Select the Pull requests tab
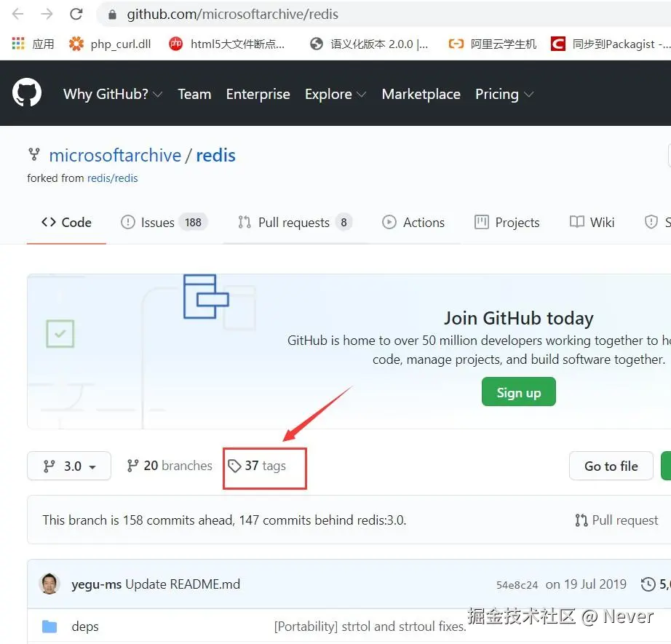The height and width of the screenshot is (644, 671). pos(295,222)
